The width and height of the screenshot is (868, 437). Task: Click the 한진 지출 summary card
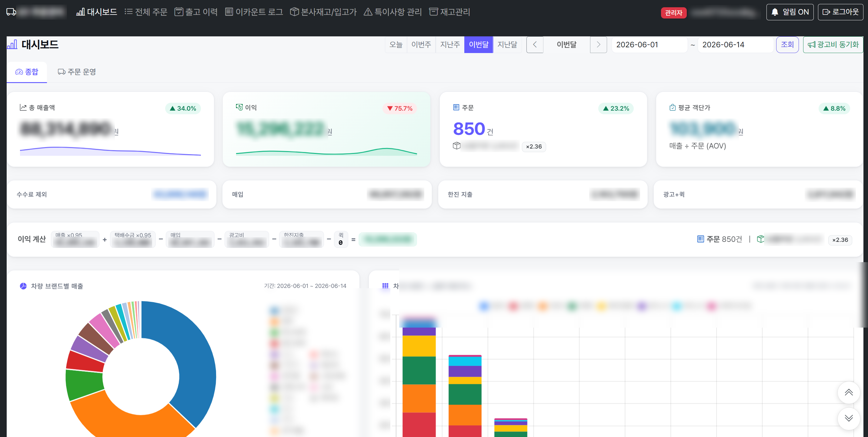[x=542, y=195]
